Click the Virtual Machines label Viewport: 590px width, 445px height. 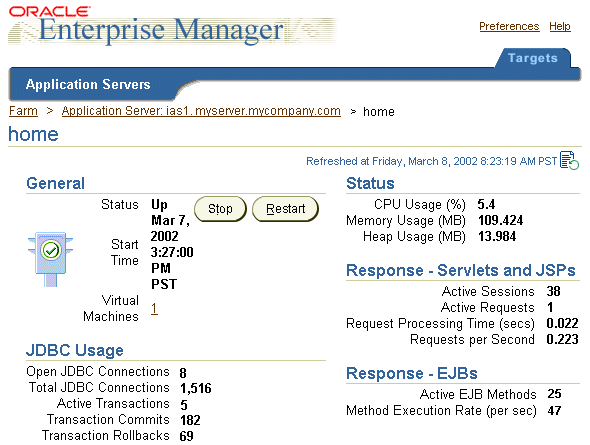point(111,308)
